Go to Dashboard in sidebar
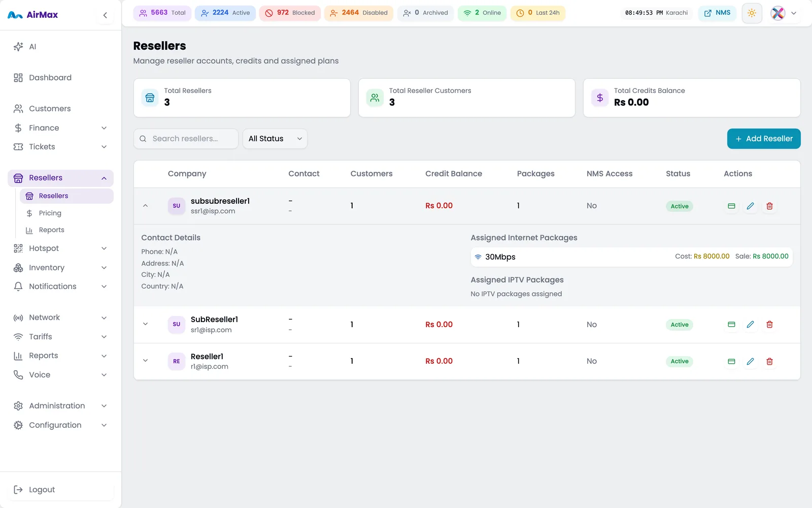812x508 pixels. click(60, 78)
